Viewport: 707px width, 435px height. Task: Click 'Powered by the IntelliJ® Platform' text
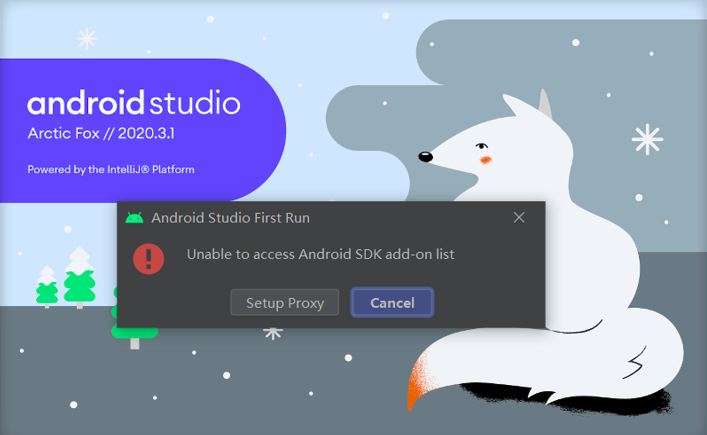pos(111,169)
